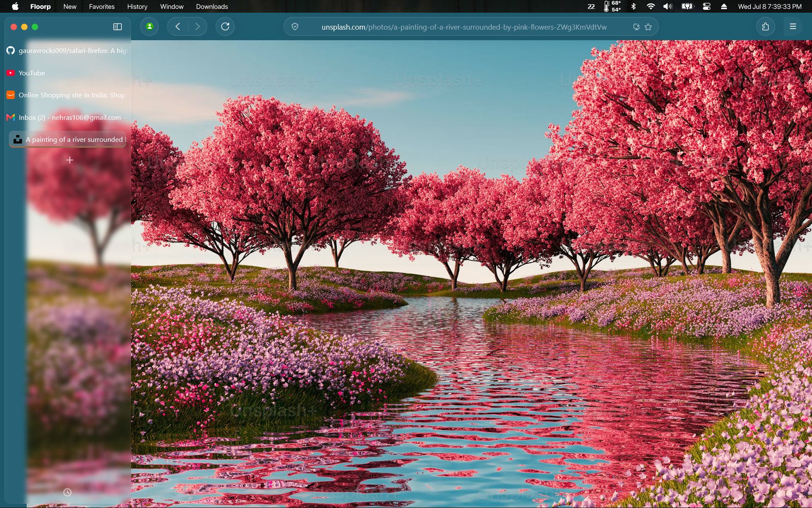Switch to the Online Shopping site tab
The height and width of the screenshot is (508, 812).
68,95
